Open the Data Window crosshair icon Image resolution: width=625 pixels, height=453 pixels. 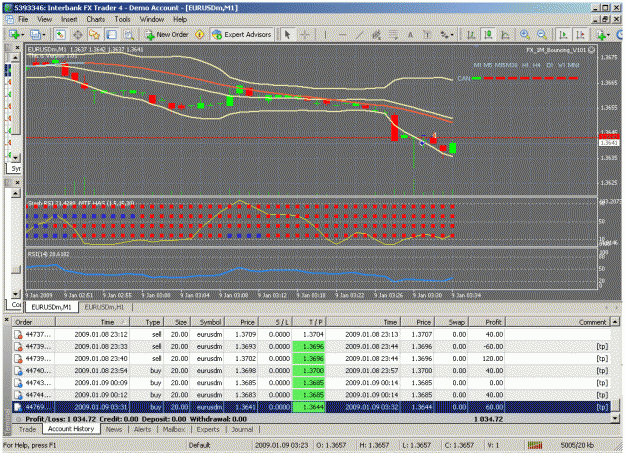tap(77, 35)
